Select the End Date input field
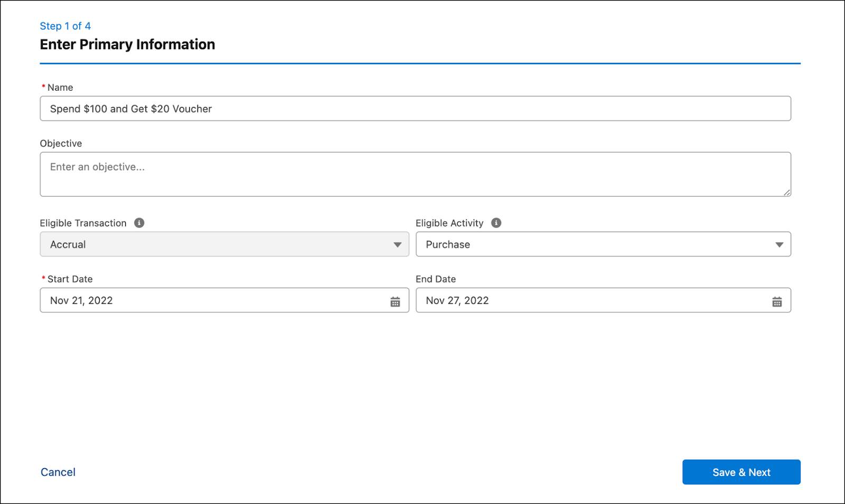845x504 pixels. pyautogui.click(x=581, y=300)
